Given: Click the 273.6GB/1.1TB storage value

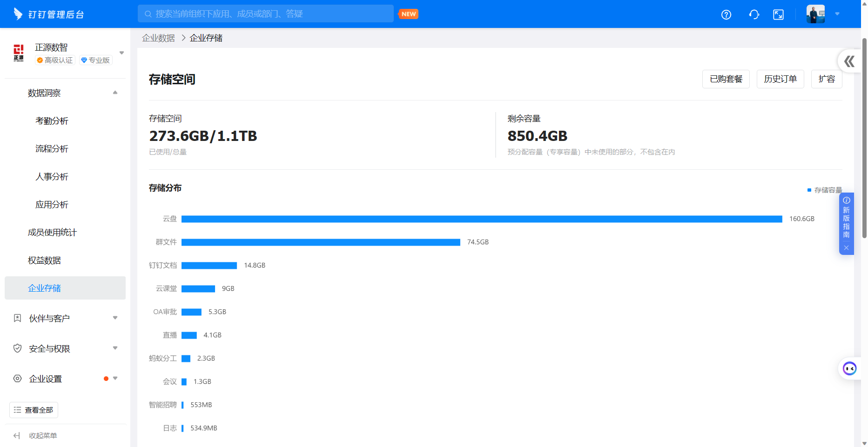Looking at the screenshot, I should coord(203,136).
